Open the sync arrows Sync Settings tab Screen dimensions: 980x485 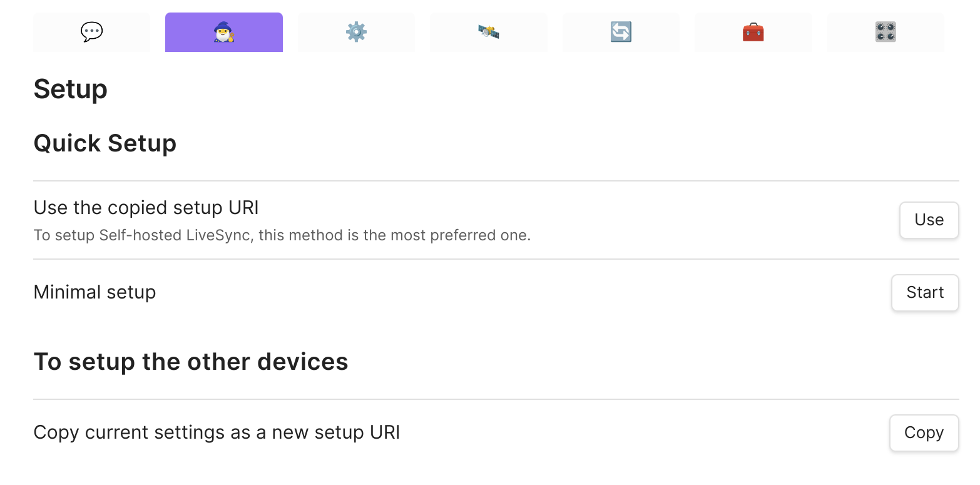pos(621,32)
